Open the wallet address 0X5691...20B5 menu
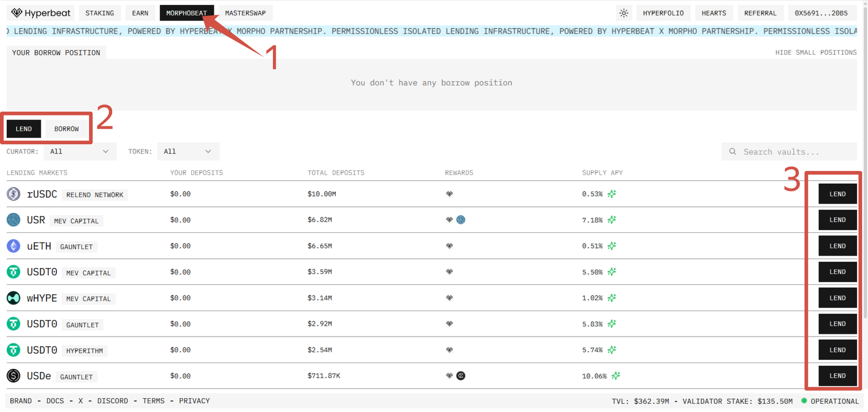The image size is (868, 412). [x=821, y=13]
